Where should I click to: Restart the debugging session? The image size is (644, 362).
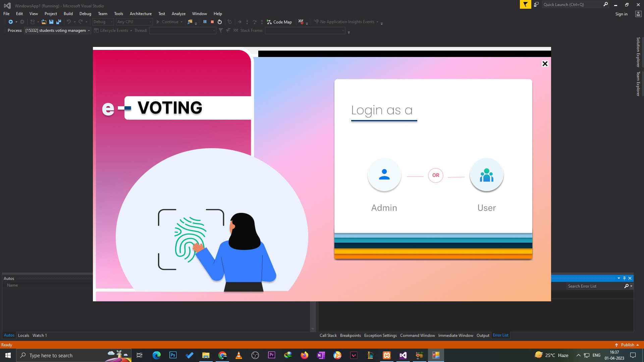(x=220, y=22)
